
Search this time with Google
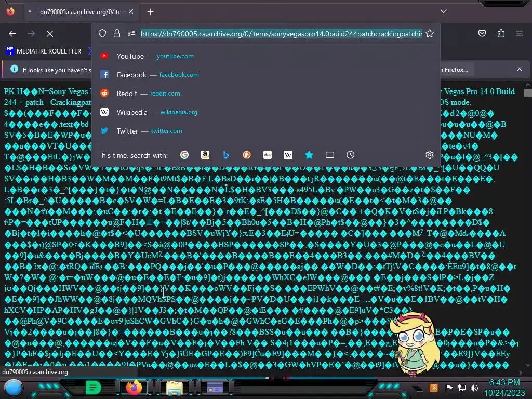click(184, 155)
